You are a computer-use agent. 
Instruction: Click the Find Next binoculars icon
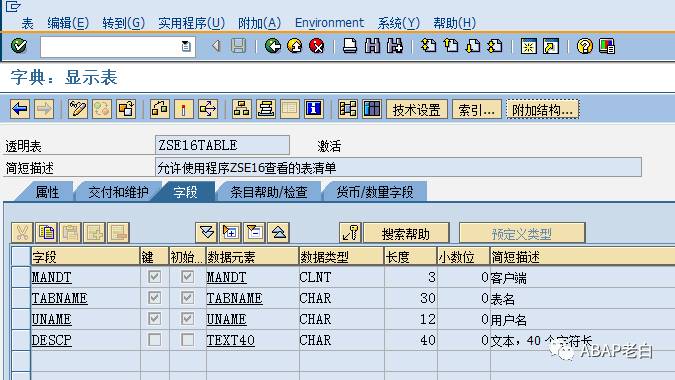[x=395, y=46]
